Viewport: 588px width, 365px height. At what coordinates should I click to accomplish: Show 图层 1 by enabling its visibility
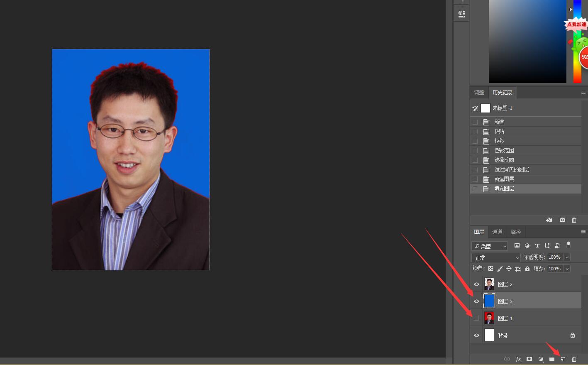point(476,318)
